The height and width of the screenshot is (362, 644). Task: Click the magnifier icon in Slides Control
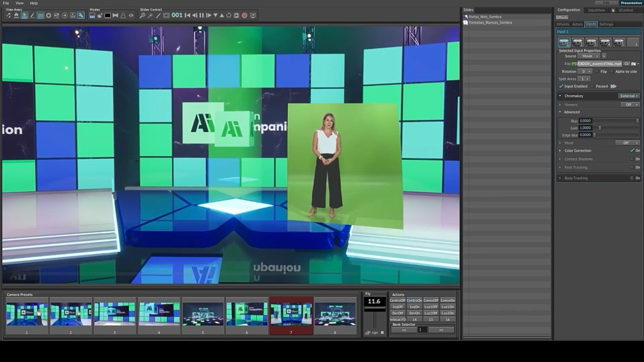coord(143,16)
